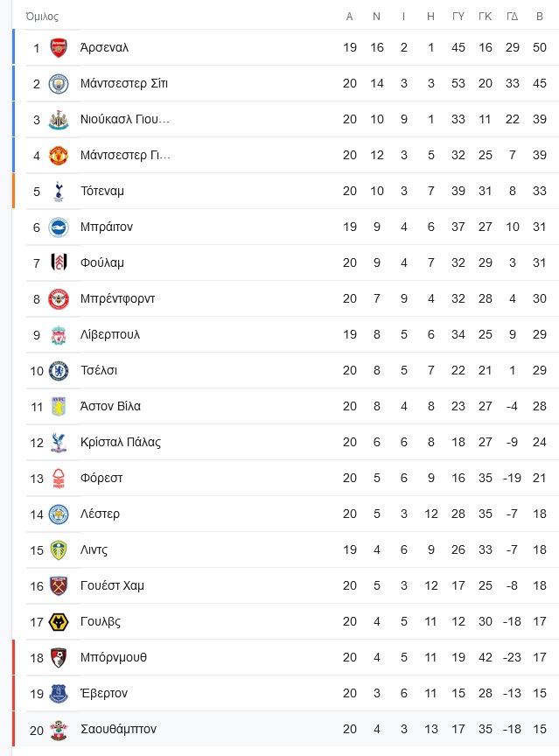Viewport: 559px width, 756px height.
Task: Click the Manchester City crest icon
Action: (x=59, y=84)
